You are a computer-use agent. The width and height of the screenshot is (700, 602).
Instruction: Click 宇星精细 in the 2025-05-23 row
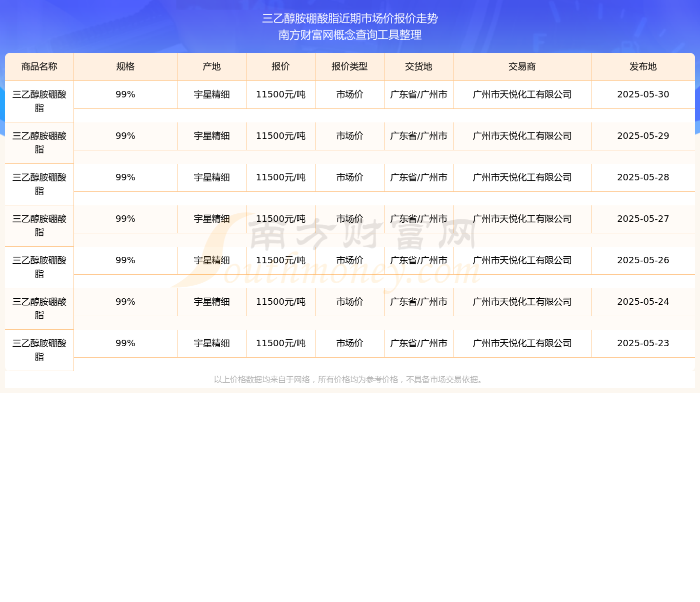tap(212, 343)
